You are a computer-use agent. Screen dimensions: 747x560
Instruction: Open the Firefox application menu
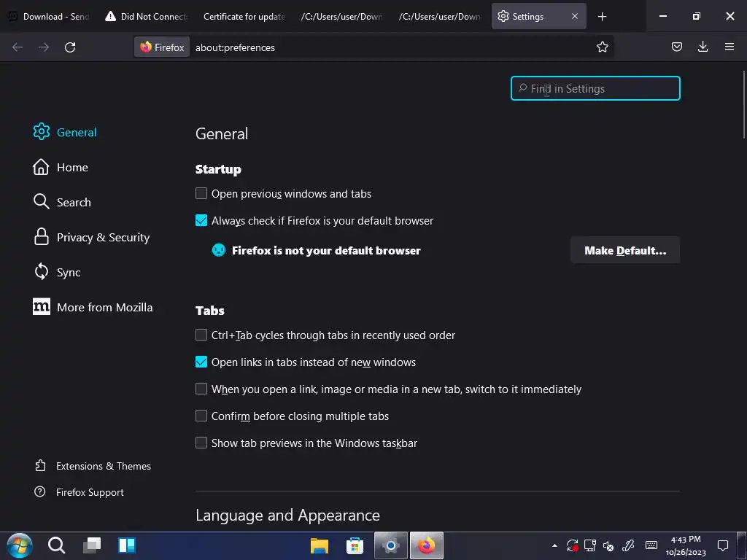point(729,47)
